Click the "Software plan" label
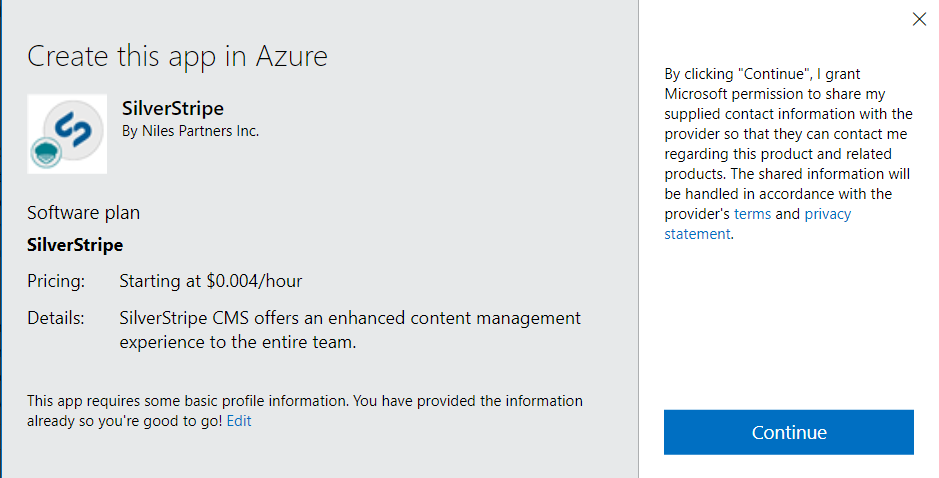 (x=83, y=212)
